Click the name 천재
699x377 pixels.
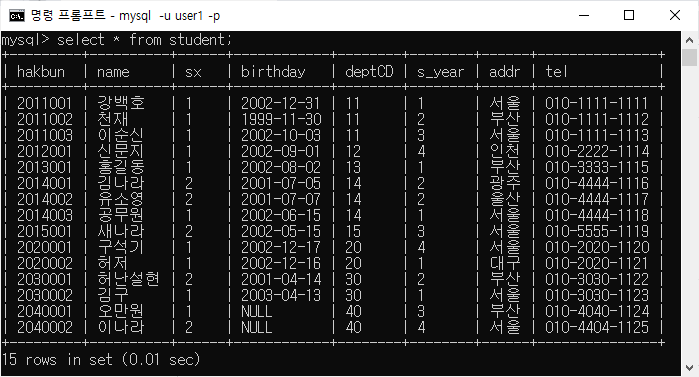pos(113,119)
